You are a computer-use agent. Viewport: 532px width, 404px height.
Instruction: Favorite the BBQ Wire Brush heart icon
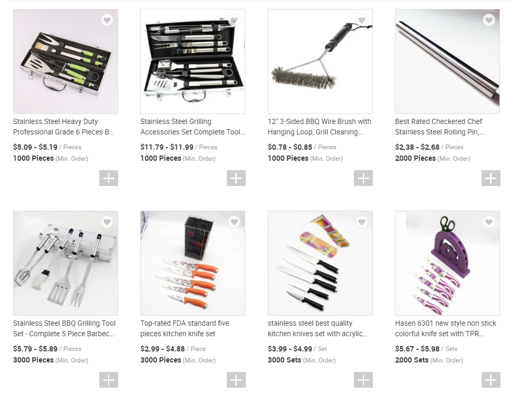[x=362, y=20]
